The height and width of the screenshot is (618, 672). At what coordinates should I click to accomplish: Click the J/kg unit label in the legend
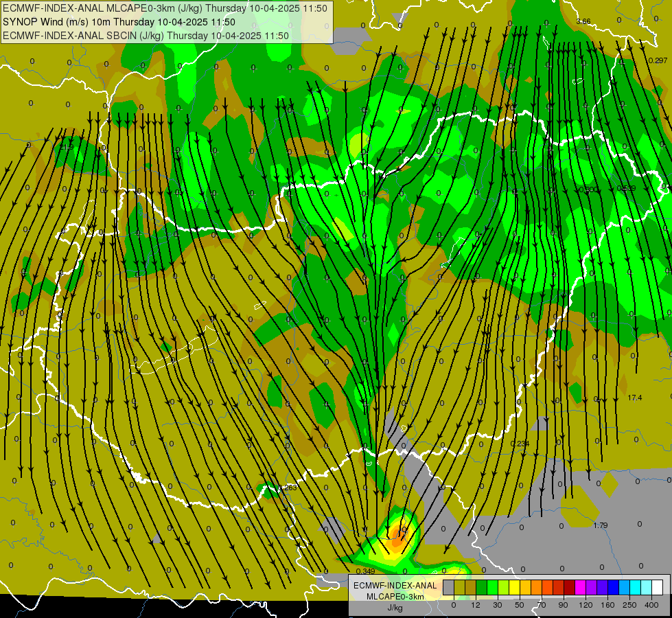(395, 608)
